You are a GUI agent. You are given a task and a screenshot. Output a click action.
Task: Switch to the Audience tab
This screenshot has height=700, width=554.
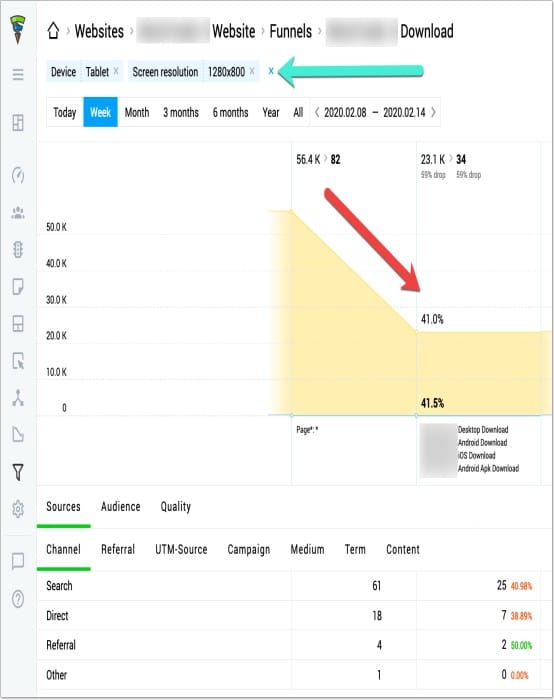point(121,507)
